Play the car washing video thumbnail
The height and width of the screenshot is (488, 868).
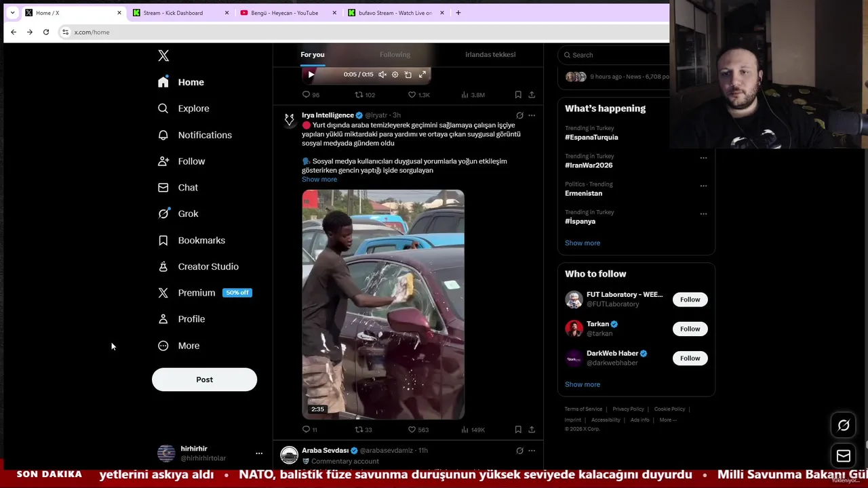(x=383, y=304)
